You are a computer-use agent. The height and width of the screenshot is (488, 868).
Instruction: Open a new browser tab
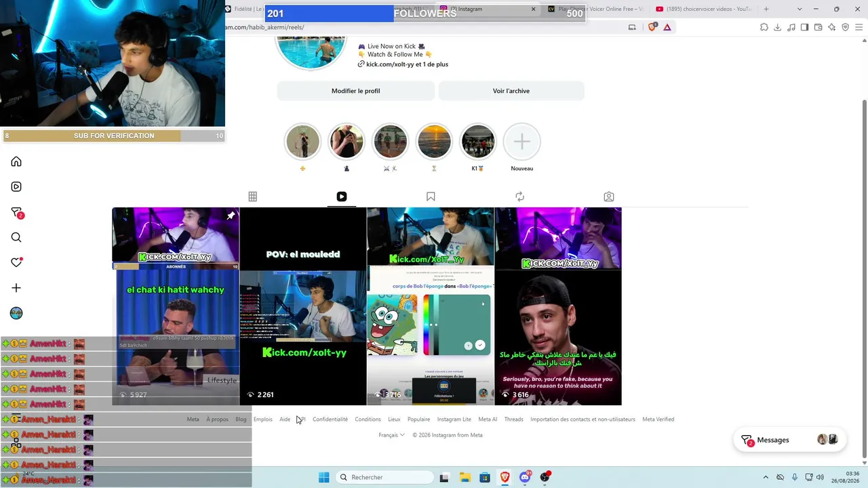tap(766, 9)
